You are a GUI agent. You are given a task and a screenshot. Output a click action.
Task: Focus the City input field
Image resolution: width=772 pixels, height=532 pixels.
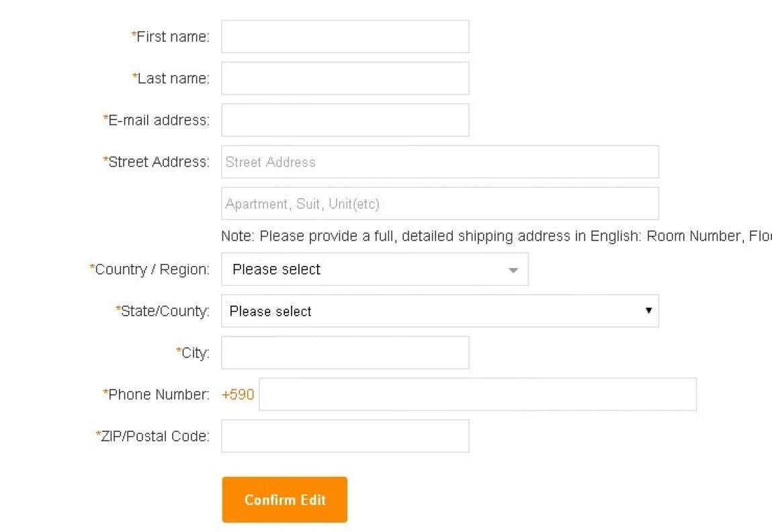(345, 353)
